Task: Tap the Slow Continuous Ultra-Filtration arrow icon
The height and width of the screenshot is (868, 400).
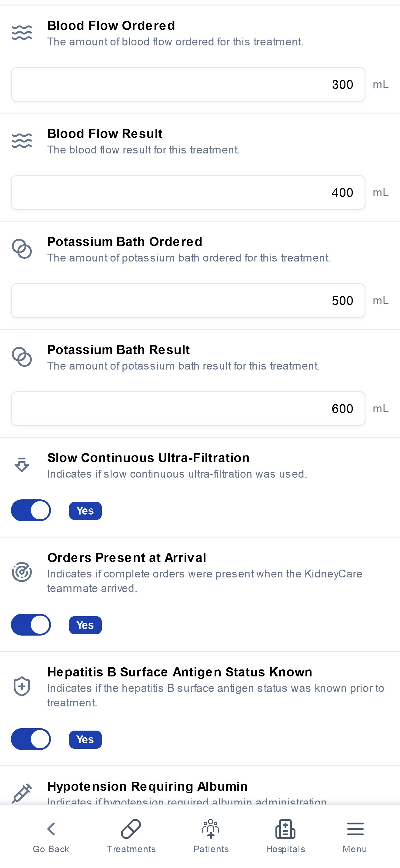Action: pyautogui.click(x=22, y=465)
